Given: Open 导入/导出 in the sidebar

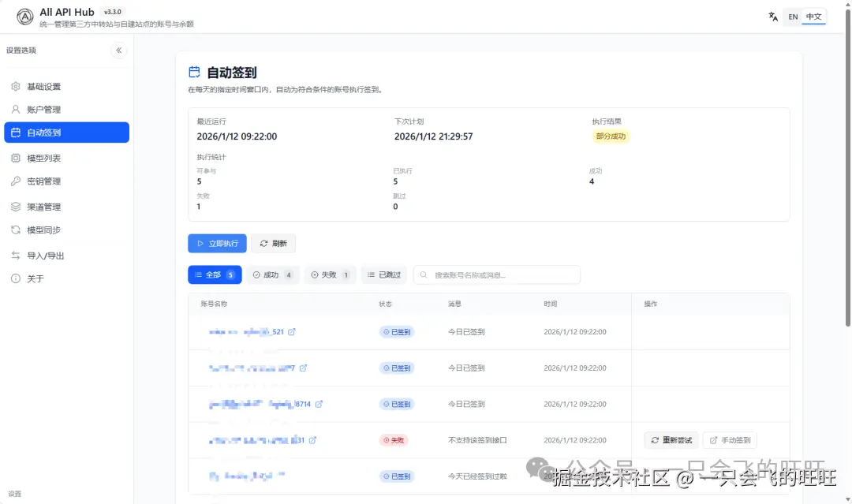Looking at the screenshot, I should 66,256.
